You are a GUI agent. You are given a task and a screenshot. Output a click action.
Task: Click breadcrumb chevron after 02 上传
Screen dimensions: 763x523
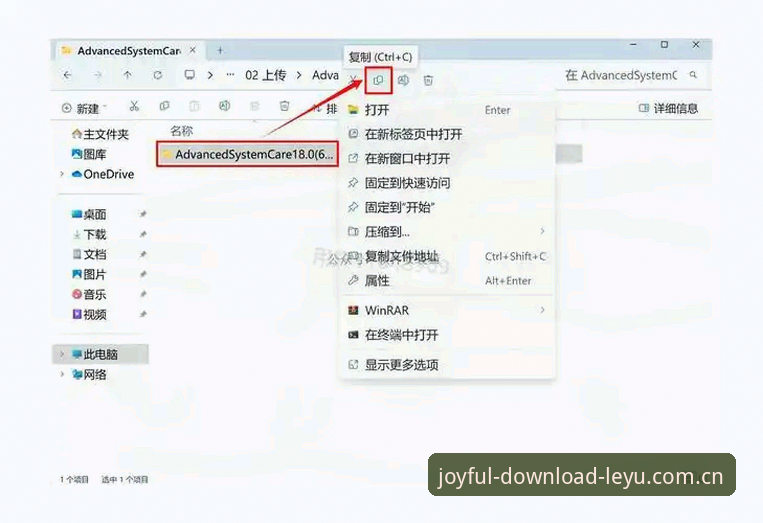[299, 75]
